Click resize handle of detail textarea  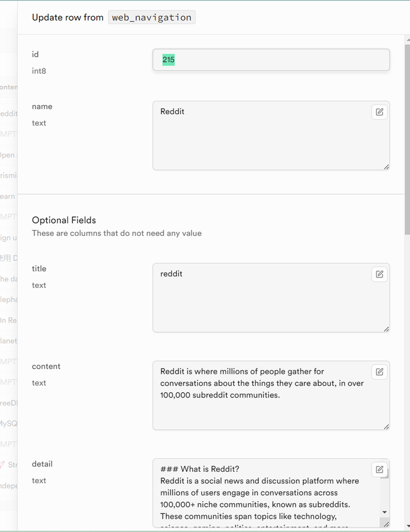point(384,524)
